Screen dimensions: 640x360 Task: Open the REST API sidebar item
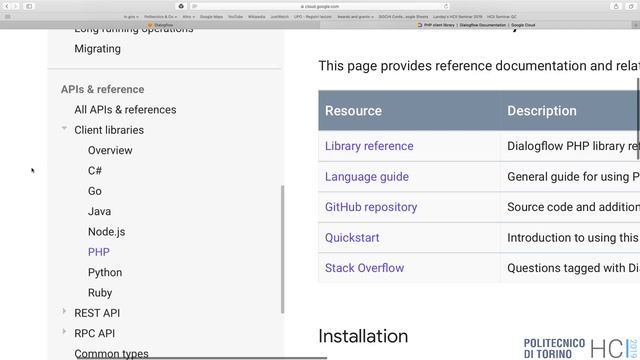point(97,313)
